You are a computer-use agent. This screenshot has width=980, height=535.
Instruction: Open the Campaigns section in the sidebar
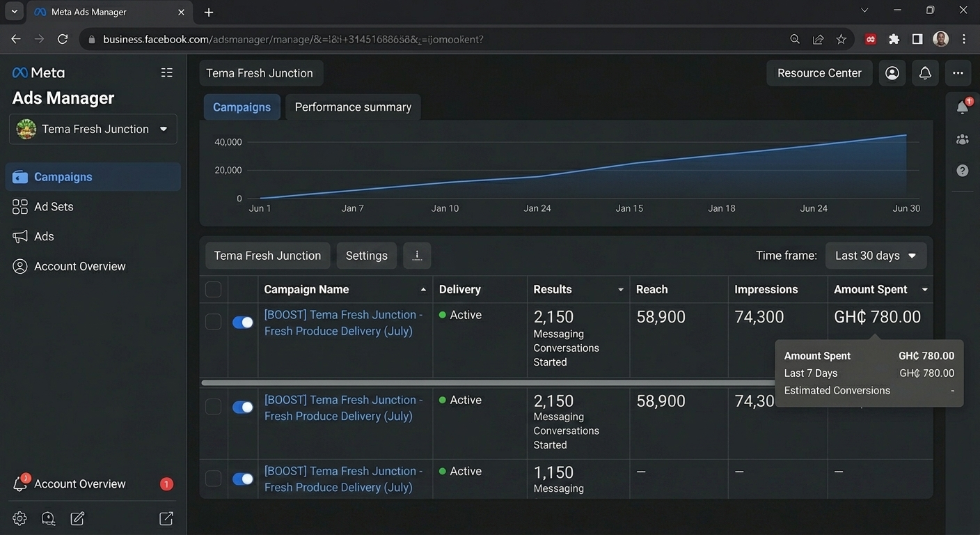coord(93,177)
